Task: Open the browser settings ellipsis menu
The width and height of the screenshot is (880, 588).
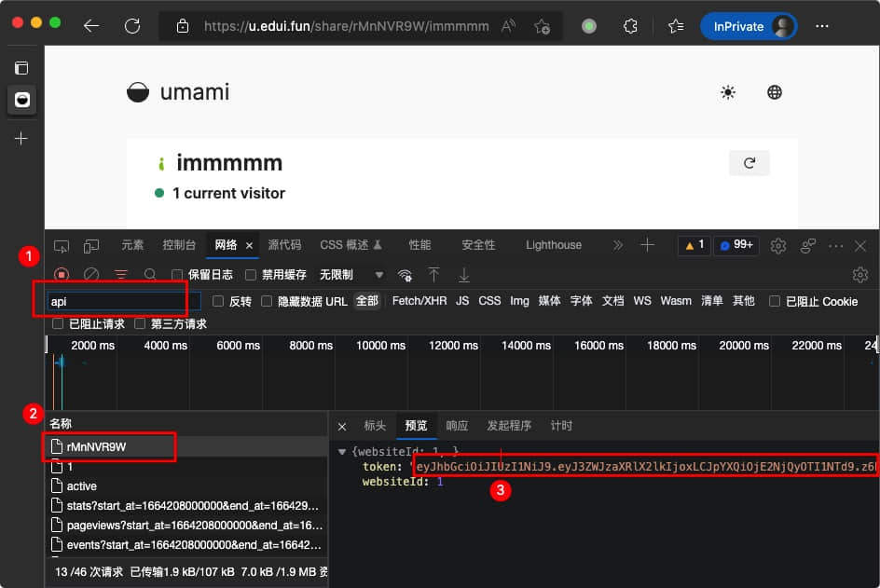Action: tap(822, 26)
